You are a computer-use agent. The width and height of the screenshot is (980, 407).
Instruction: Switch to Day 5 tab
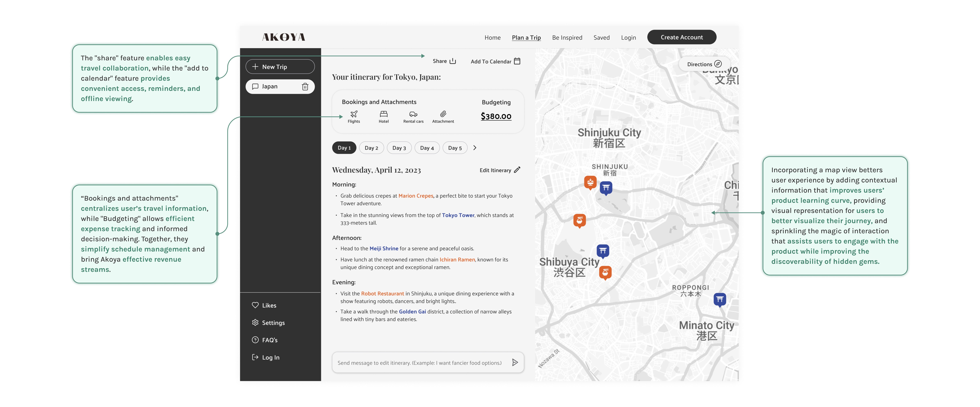(x=455, y=148)
